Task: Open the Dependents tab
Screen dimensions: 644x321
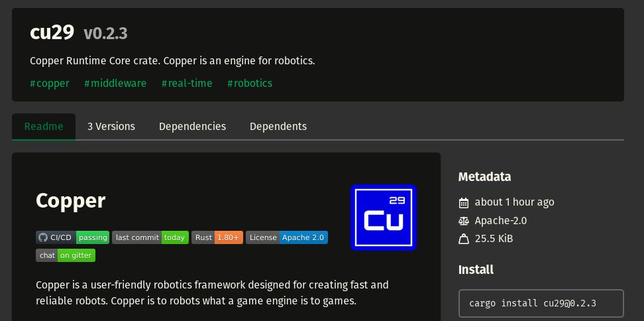Action: coord(278,127)
